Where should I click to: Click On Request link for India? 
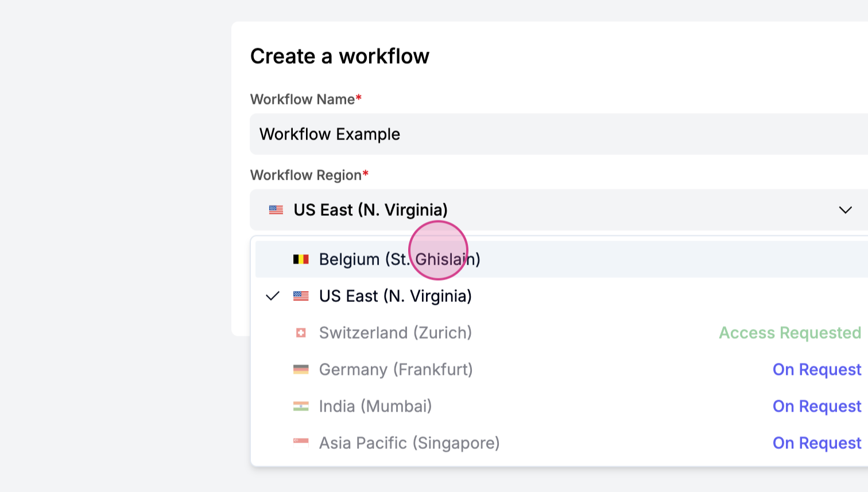click(816, 406)
